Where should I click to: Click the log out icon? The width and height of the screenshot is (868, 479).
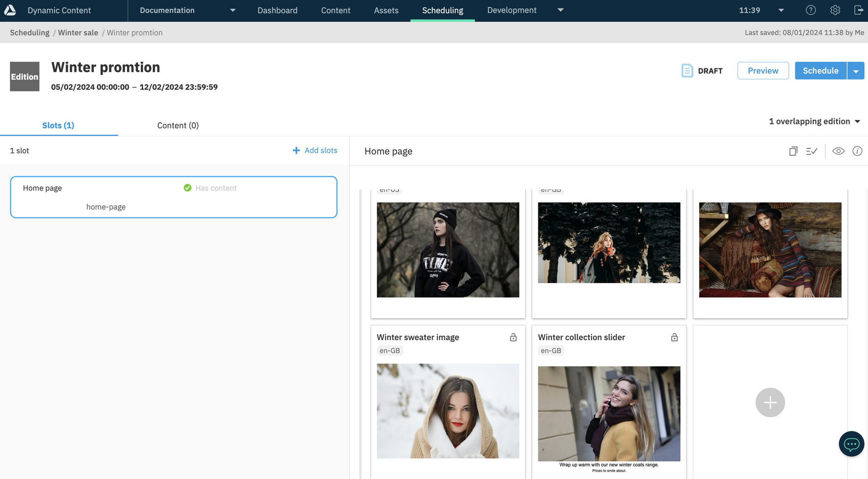(859, 10)
